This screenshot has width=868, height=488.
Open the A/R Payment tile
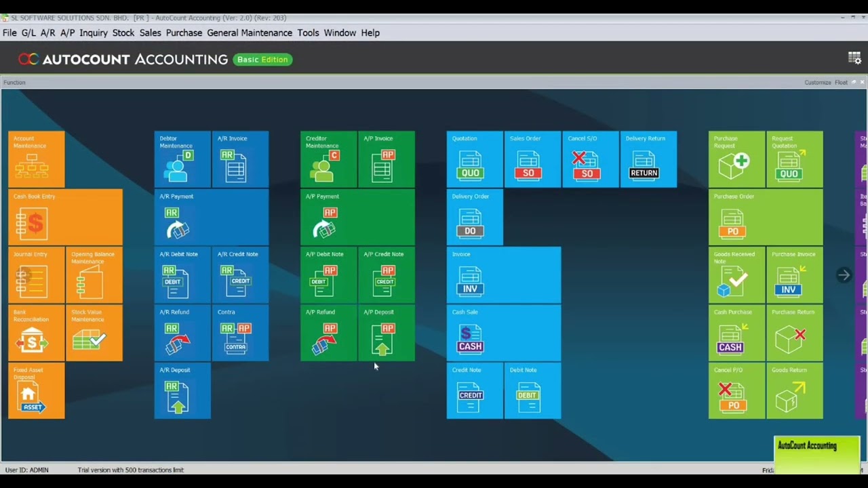click(x=212, y=217)
